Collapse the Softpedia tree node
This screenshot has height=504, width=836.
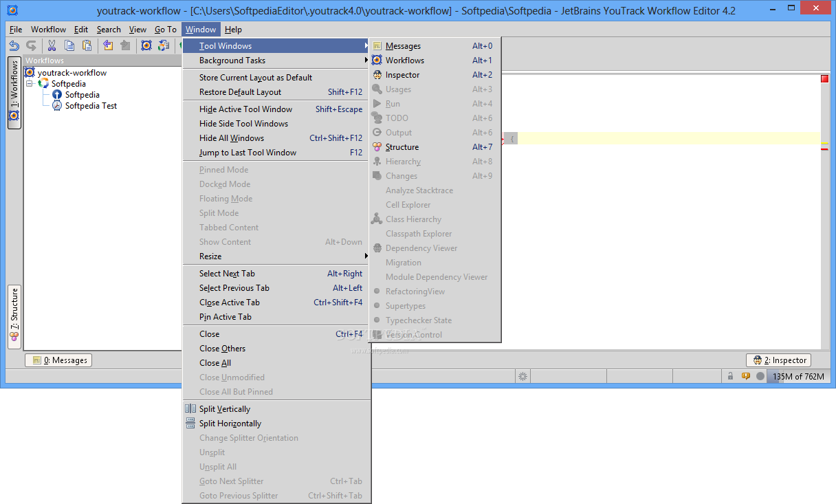pyautogui.click(x=30, y=84)
